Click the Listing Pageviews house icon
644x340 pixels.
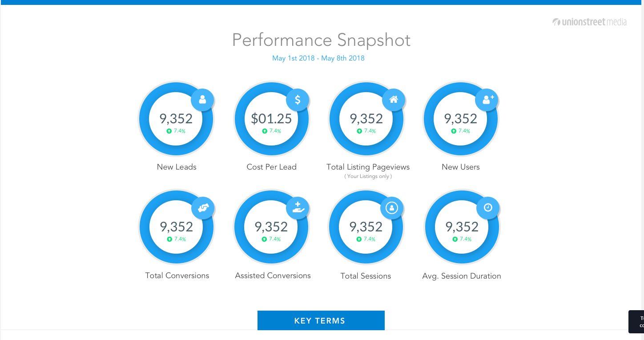(394, 100)
